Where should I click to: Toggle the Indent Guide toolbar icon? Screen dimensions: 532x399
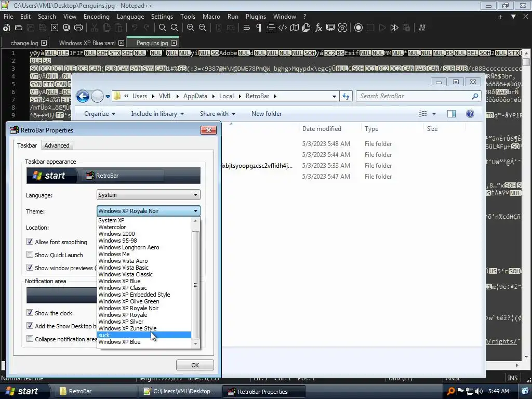coord(270,28)
